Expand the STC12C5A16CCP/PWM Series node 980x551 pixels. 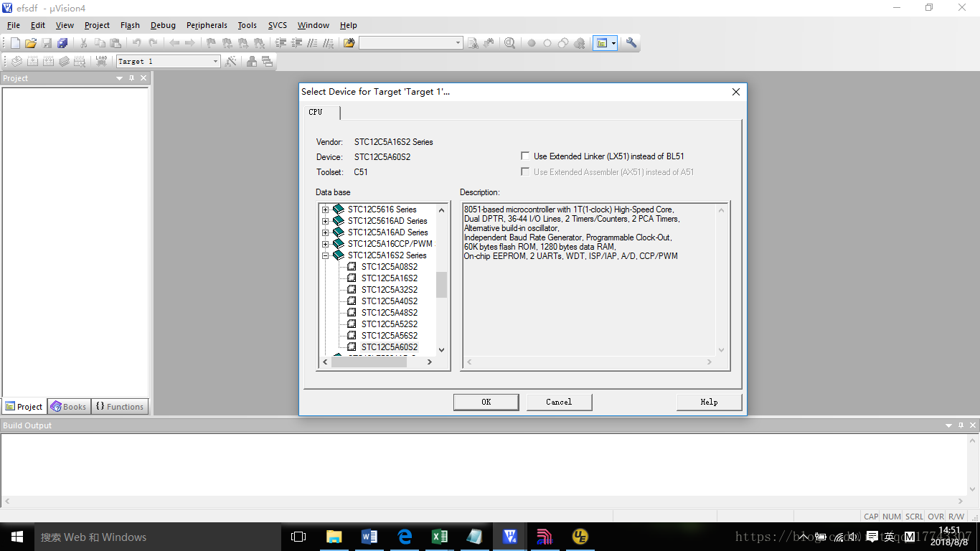pos(325,244)
